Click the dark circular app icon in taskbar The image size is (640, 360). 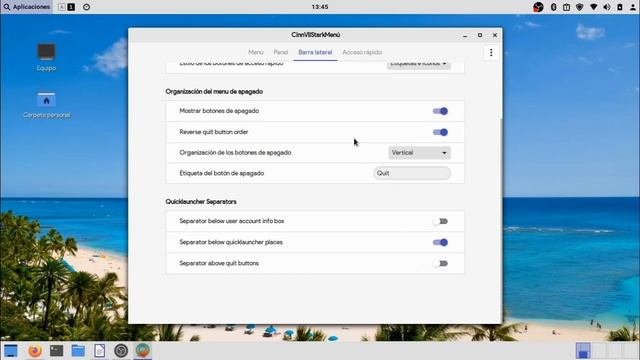coord(121,351)
